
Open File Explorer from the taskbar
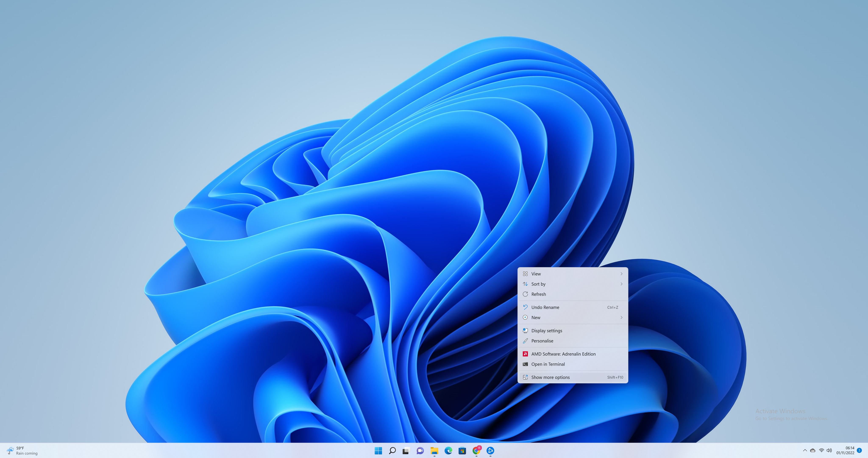pyautogui.click(x=434, y=451)
